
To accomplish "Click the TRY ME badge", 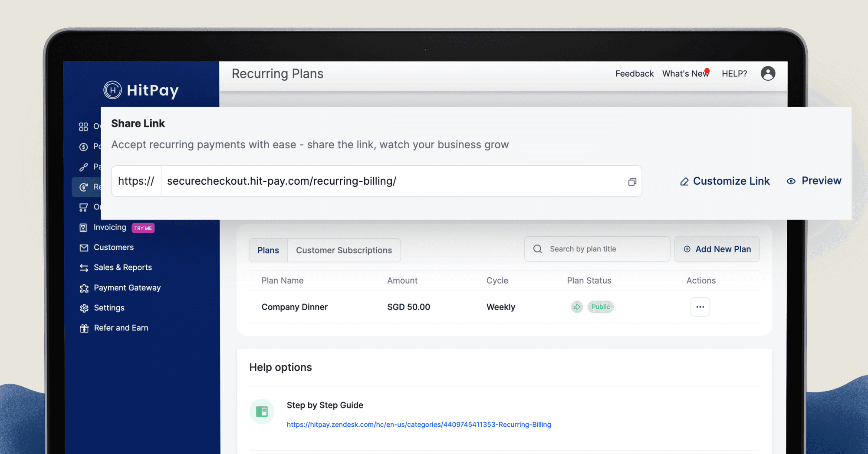I will coord(143,228).
